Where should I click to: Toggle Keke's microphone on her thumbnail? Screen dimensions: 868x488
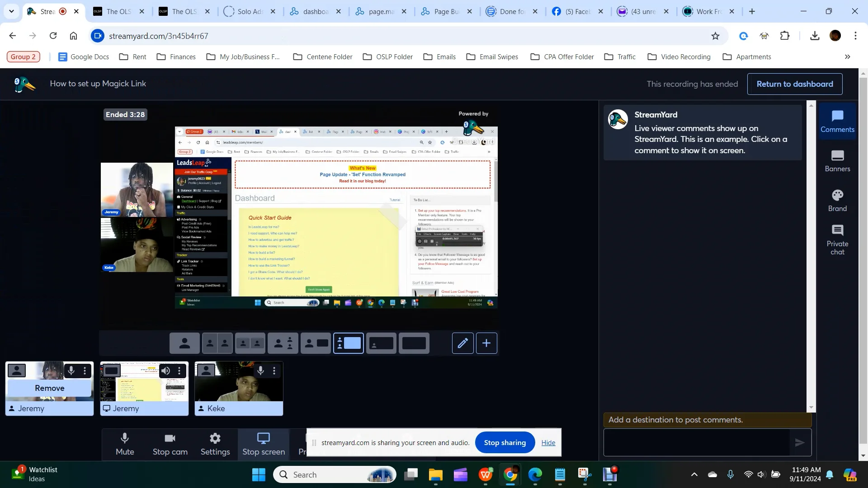pyautogui.click(x=260, y=371)
